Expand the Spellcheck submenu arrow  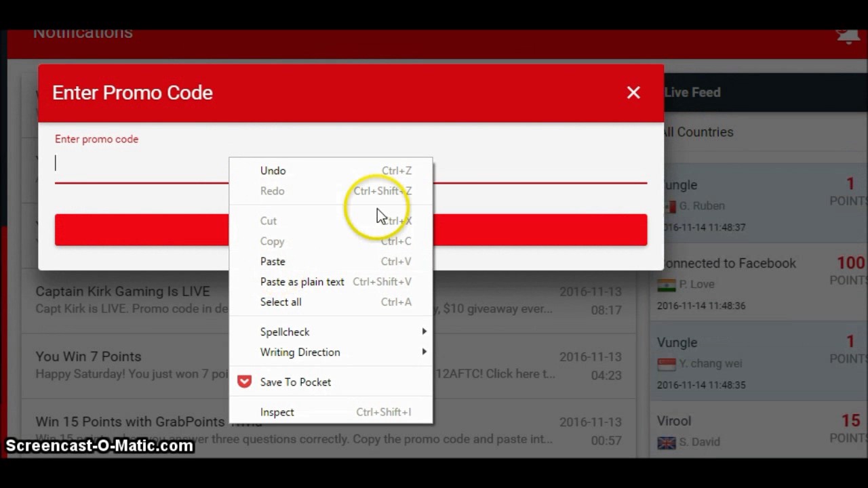click(x=424, y=332)
